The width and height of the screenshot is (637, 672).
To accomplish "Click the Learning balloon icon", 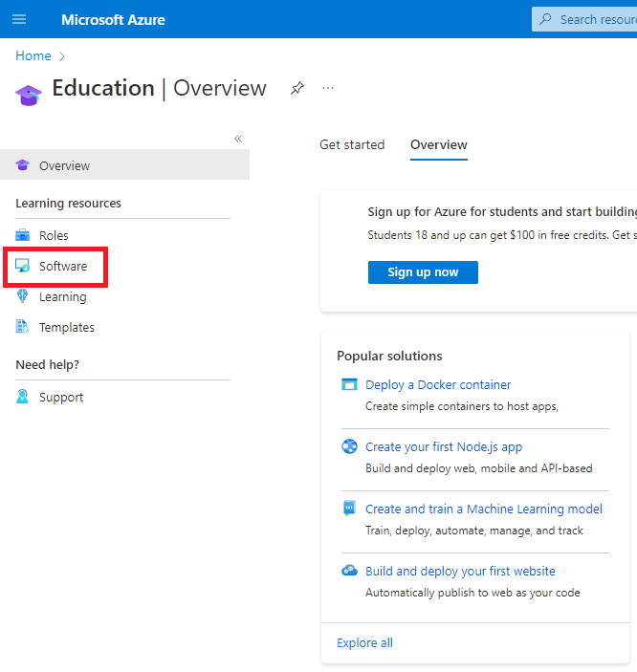I will pyautogui.click(x=22, y=296).
